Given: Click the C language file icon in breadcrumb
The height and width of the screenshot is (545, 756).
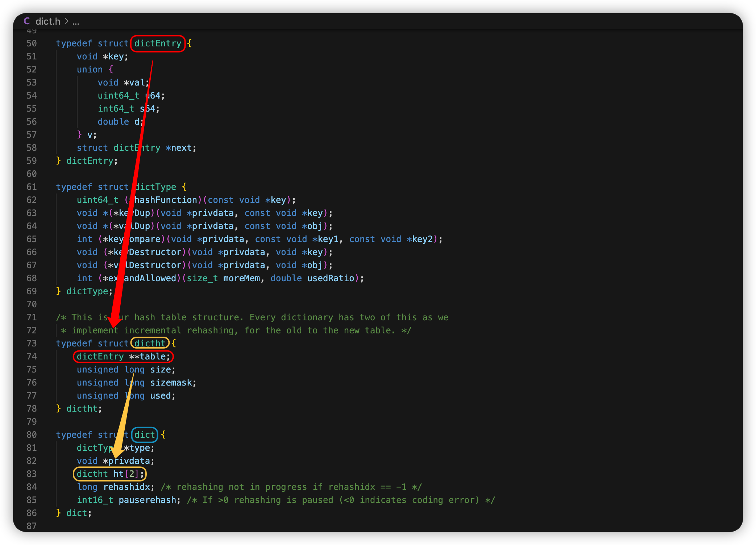Looking at the screenshot, I should [x=27, y=21].
